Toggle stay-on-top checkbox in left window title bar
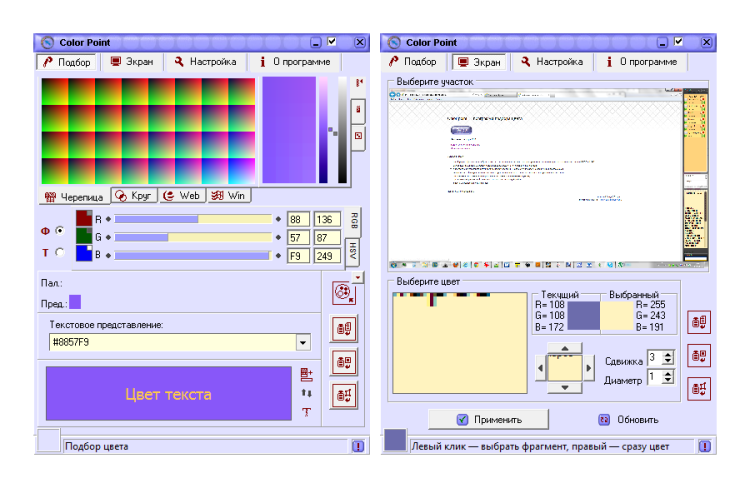Screen dimensions: 750x488 click(x=331, y=42)
